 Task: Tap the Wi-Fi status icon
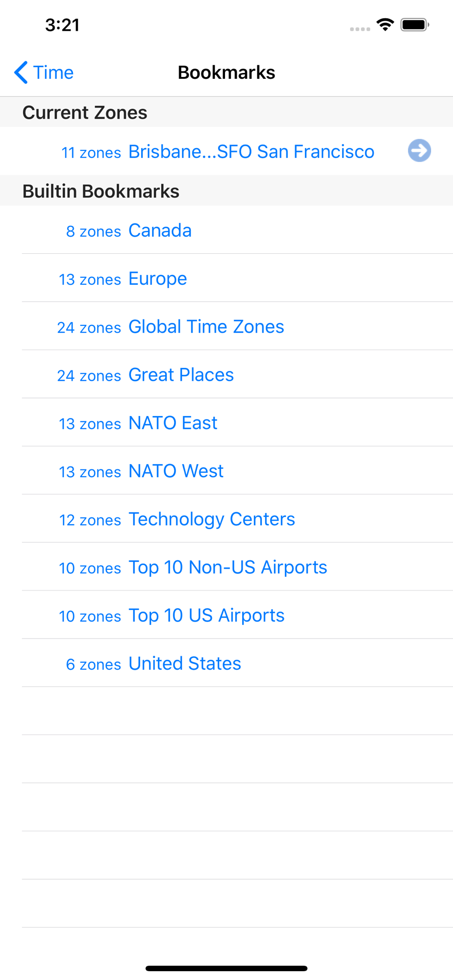tap(385, 24)
